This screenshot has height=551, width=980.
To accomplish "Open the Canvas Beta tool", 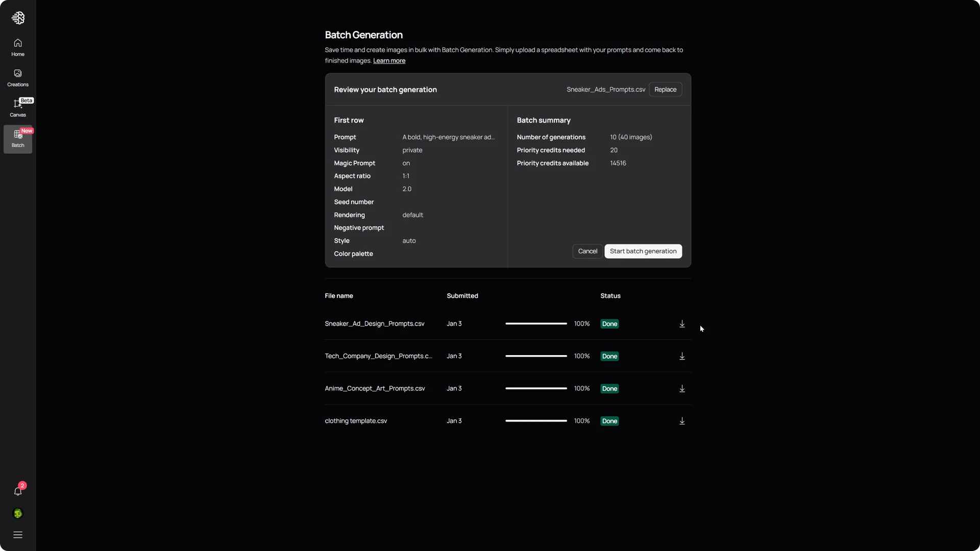I will pos(17,107).
